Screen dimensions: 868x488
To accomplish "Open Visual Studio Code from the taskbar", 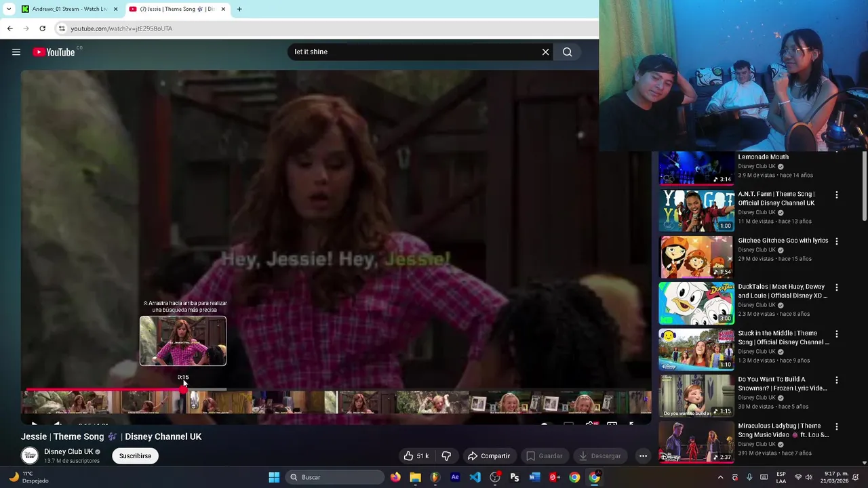I will [x=475, y=477].
